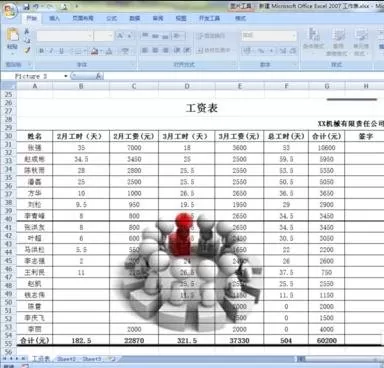Increase the cell indent
384x368 pixels.
pos(187,50)
